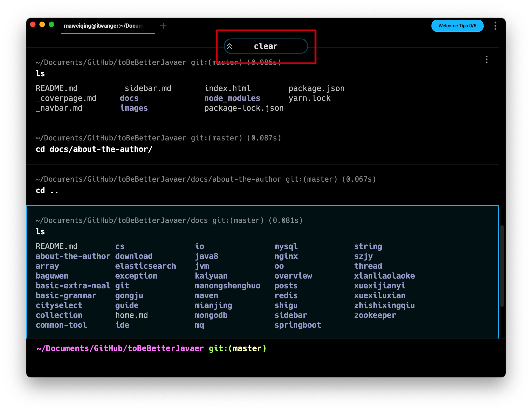Select the elasticsearch directory listing
This screenshot has width=532, height=412.
pyautogui.click(x=145, y=266)
